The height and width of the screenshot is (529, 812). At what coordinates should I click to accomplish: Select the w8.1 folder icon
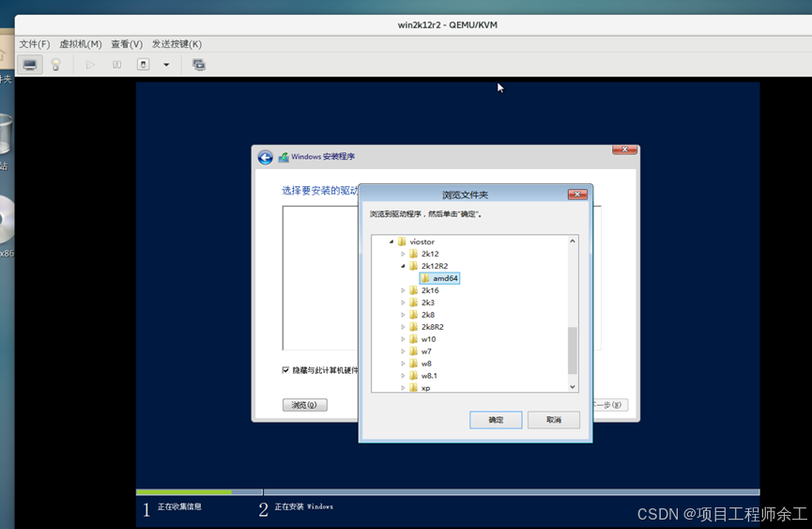click(x=413, y=376)
